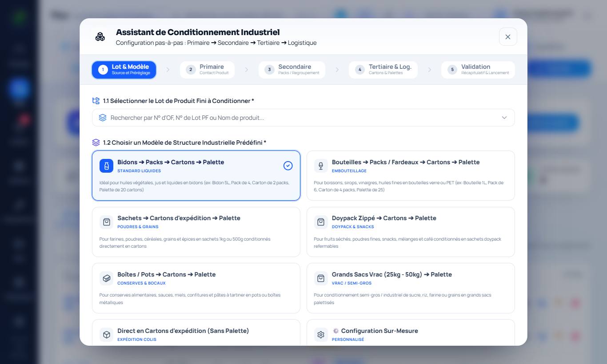The width and height of the screenshot is (607, 364).
Task: Click the dropdown chevron of lot selector
Action: pos(504,118)
